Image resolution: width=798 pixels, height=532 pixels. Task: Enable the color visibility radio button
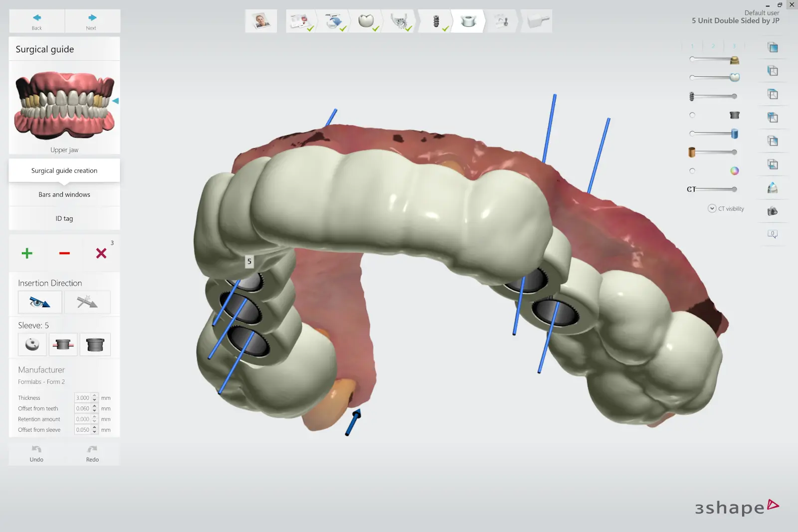pos(692,171)
